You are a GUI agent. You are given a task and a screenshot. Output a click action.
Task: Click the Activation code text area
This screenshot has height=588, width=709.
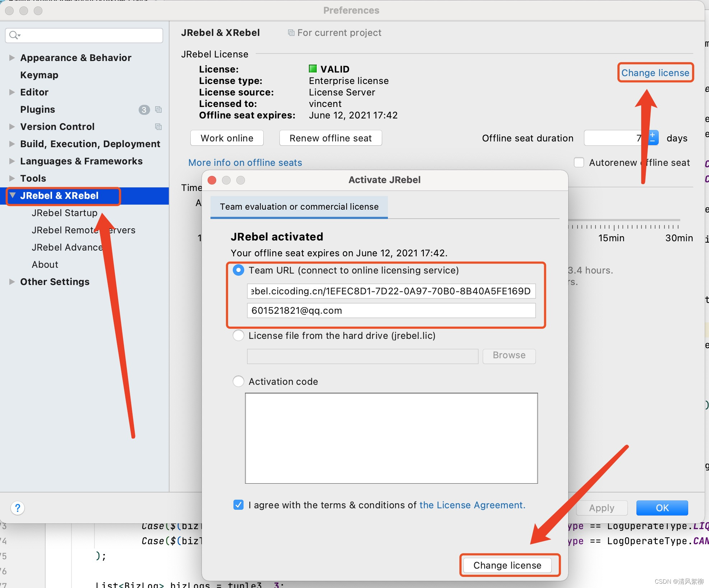[391, 438]
